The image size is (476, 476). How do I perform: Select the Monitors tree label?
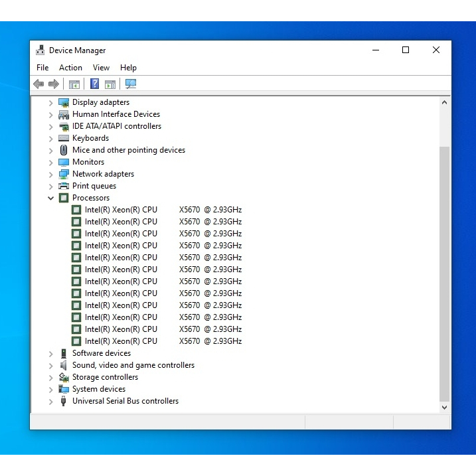(x=88, y=162)
